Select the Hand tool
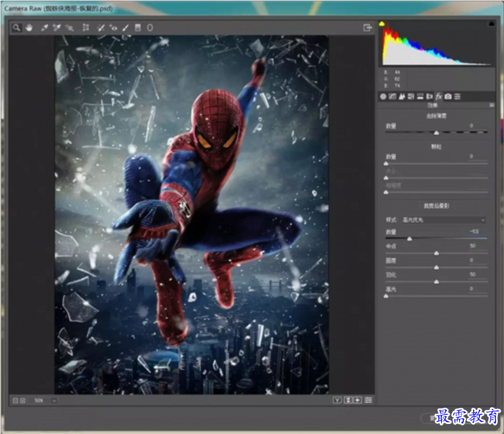Image resolution: width=504 pixels, height=434 pixels. pos(29,27)
